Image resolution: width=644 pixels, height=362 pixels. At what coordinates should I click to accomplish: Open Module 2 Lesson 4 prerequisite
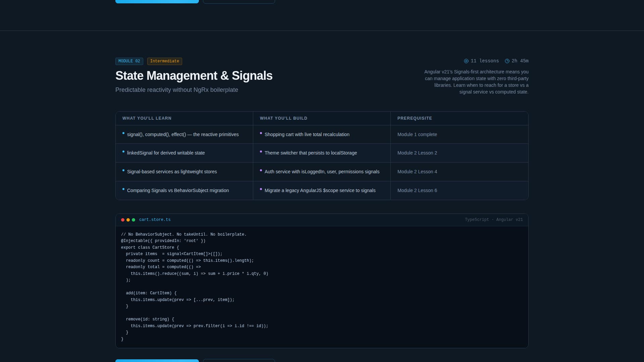(x=417, y=172)
